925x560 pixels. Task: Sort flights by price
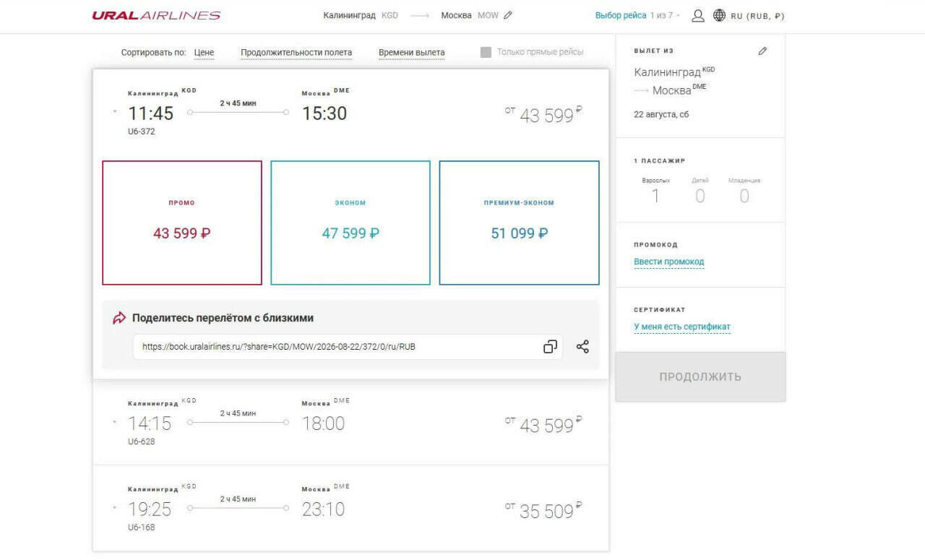click(x=204, y=53)
